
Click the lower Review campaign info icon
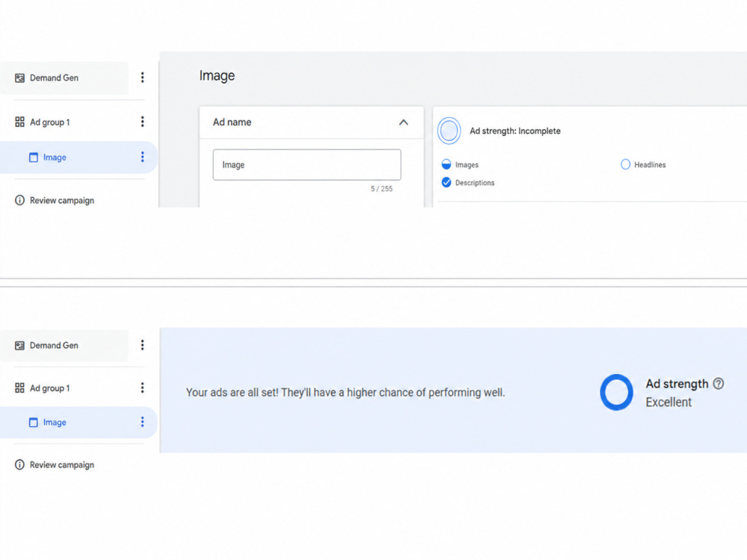pyautogui.click(x=19, y=464)
